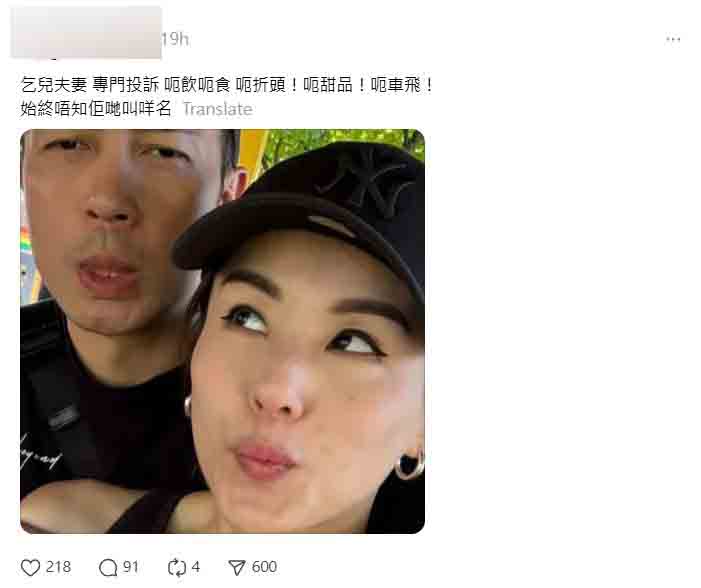Click the black NY cap in the photo
Viewport: 701px width, 588px height.
[x=313, y=210]
